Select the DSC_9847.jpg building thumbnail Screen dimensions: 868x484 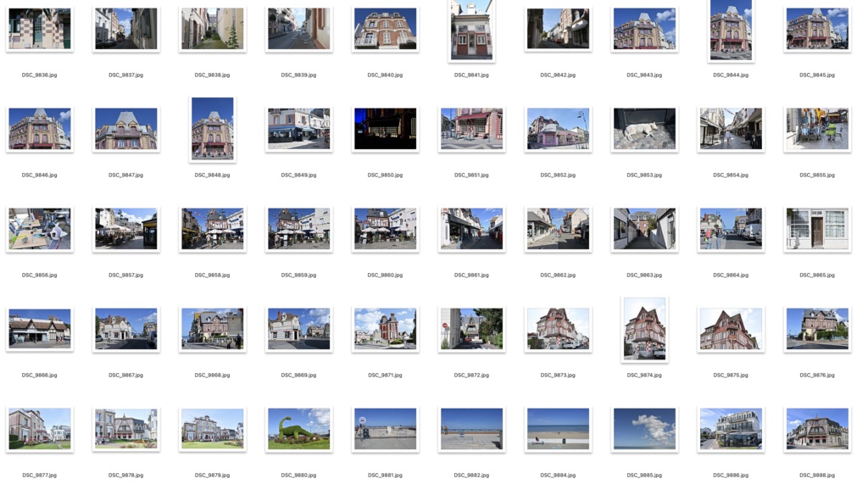click(x=126, y=129)
